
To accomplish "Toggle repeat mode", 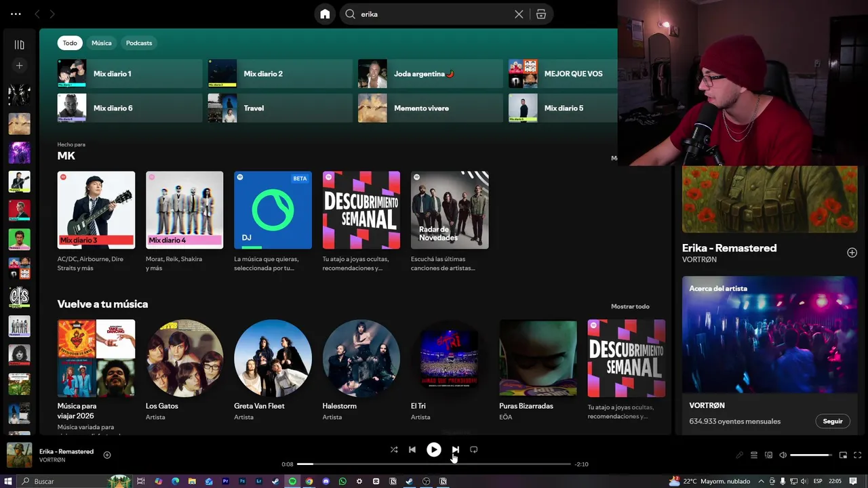I will tap(474, 449).
